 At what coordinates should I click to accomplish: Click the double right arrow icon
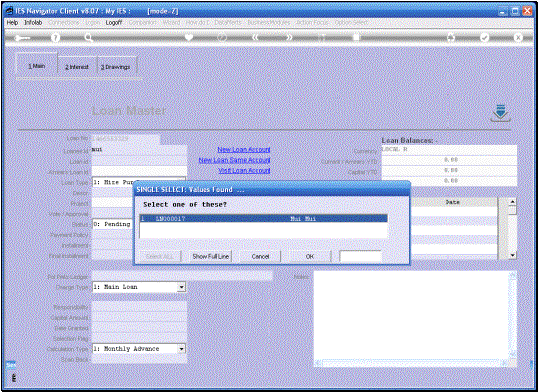(289, 37)
